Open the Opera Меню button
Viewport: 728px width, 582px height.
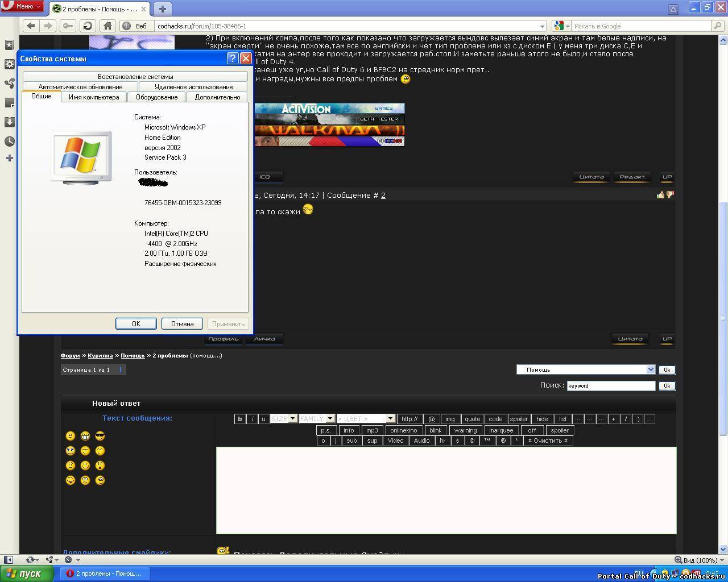click(22, 6)
